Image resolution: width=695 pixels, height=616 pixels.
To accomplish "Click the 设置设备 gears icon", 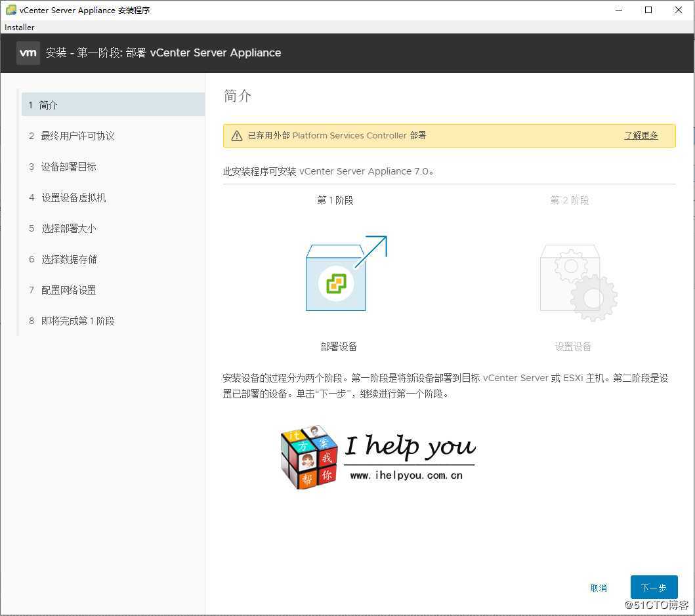I will pyautogui.click(x=578, y=282).
